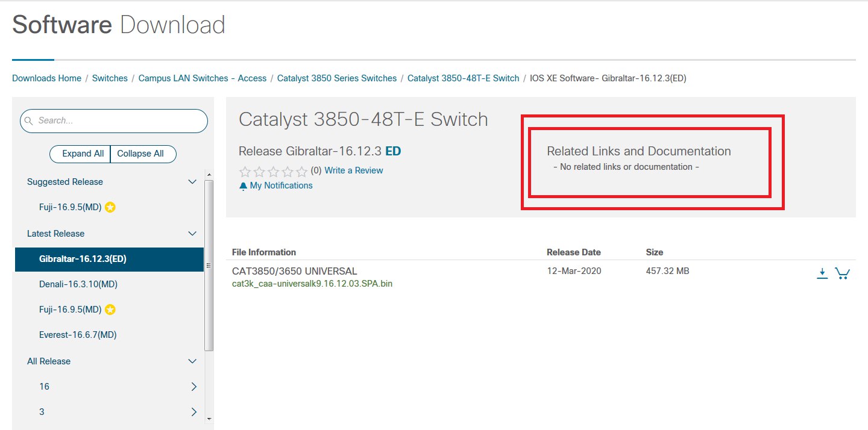Click the Collapse All button
Screen dimensions: 868x430
[x=143, y=154]
